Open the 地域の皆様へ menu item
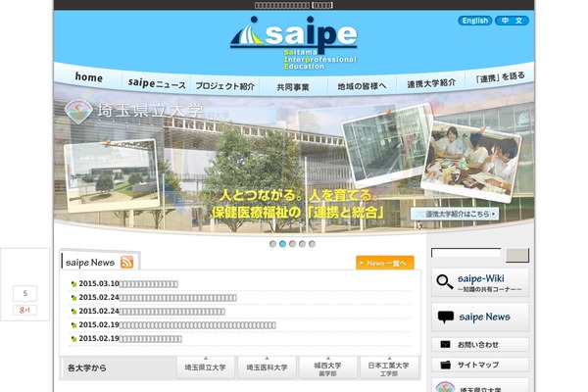588x392 pixels. [x=362, y=86]
